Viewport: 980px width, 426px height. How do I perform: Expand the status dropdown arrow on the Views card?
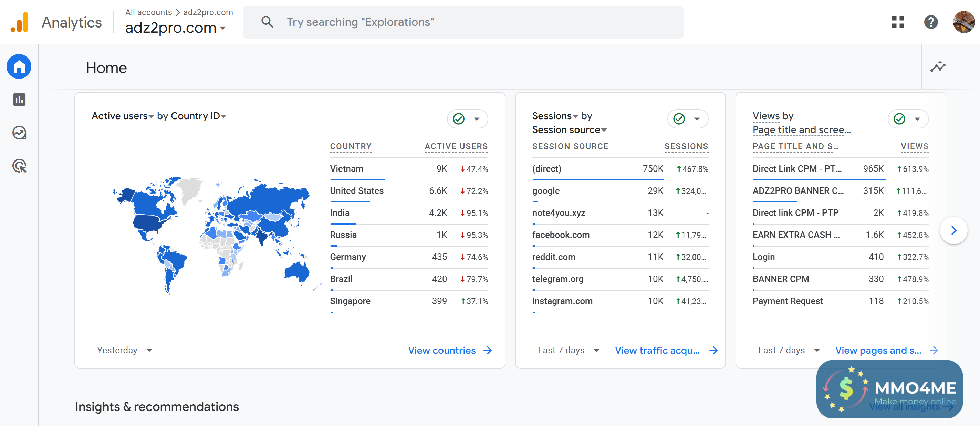click(x=917, y=119)
